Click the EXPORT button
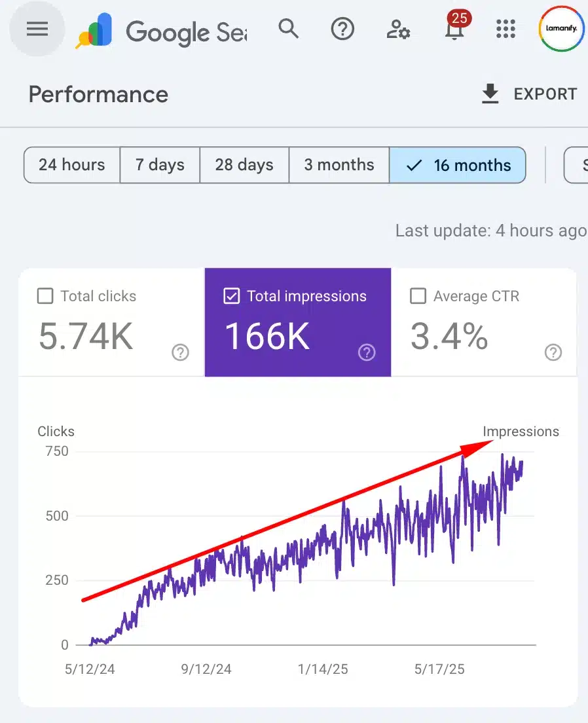The width and height of the screenshot is (588, 723). click(x=547, y=94)
